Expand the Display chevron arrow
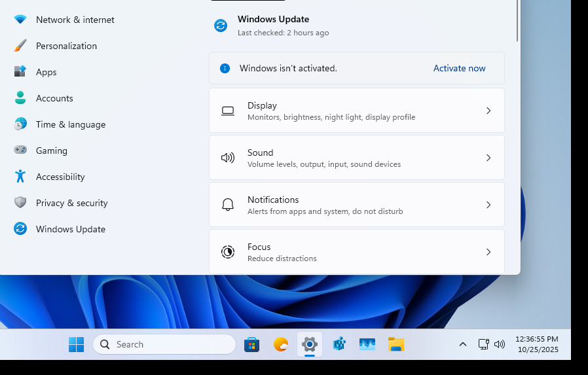 click(488, 111)
